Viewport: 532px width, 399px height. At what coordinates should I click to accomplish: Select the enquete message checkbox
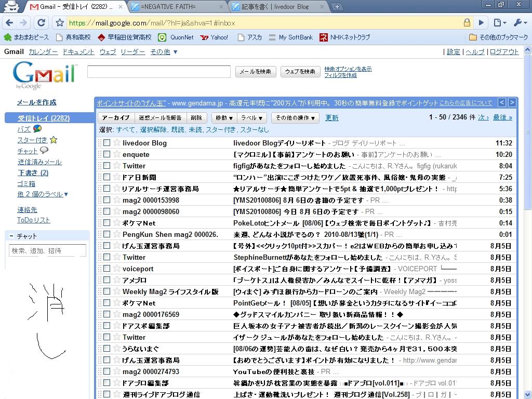(x=107, y=154)
